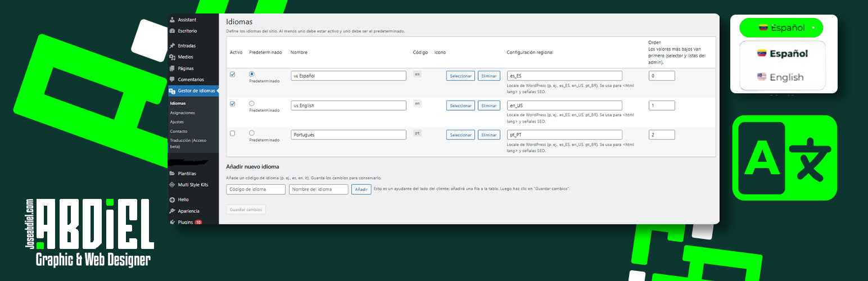
Task: Click Eliminar button in the English row
Action: pos(489,106)
